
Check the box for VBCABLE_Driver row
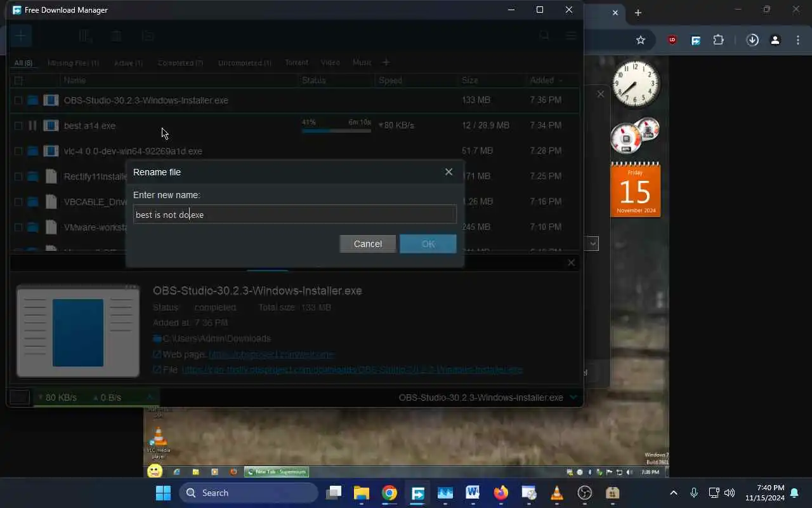pos(18,202)
